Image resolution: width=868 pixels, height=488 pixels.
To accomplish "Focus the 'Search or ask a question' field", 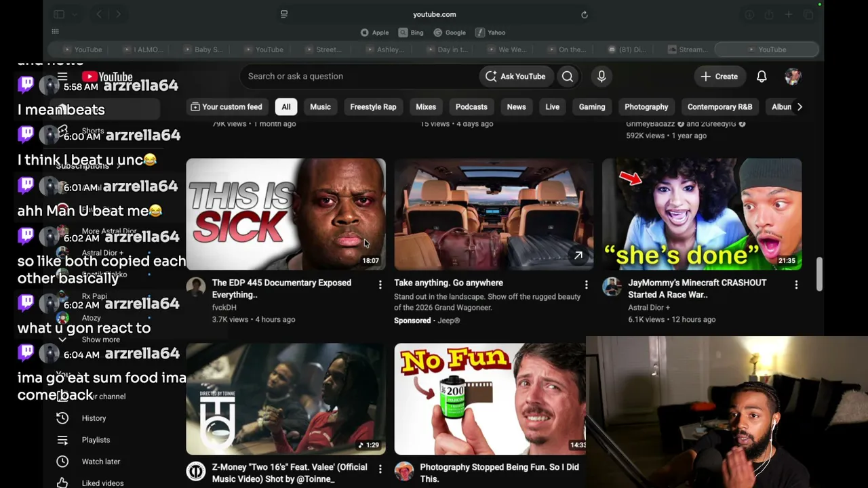I will pos(358,77).
